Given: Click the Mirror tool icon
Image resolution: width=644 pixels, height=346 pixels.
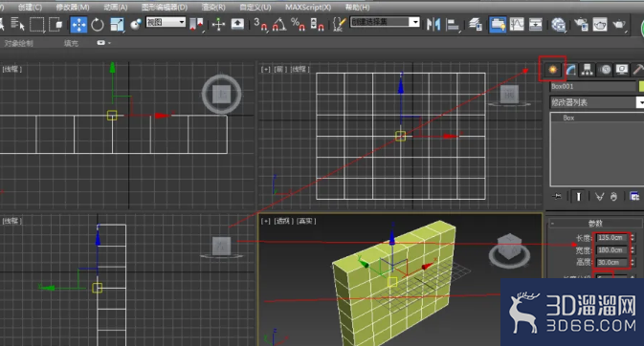Looking at the screenshot, I should click(x=433, y=25).
